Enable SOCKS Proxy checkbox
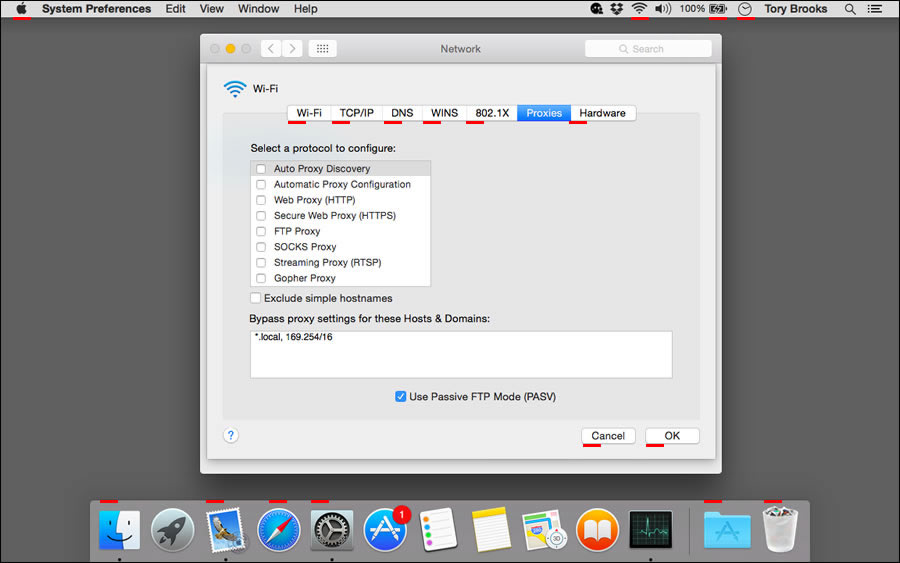The image size is (900, 563). (261, 247)
